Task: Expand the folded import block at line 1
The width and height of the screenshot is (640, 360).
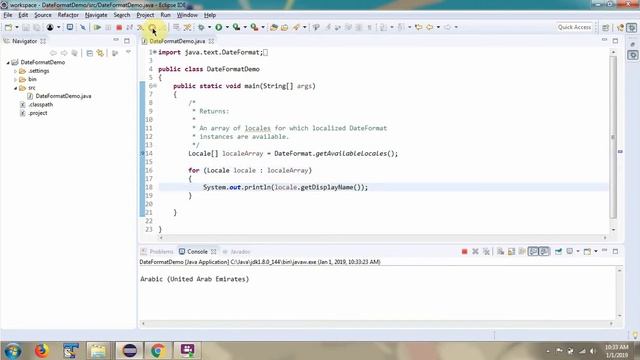Action: (155, 52)
